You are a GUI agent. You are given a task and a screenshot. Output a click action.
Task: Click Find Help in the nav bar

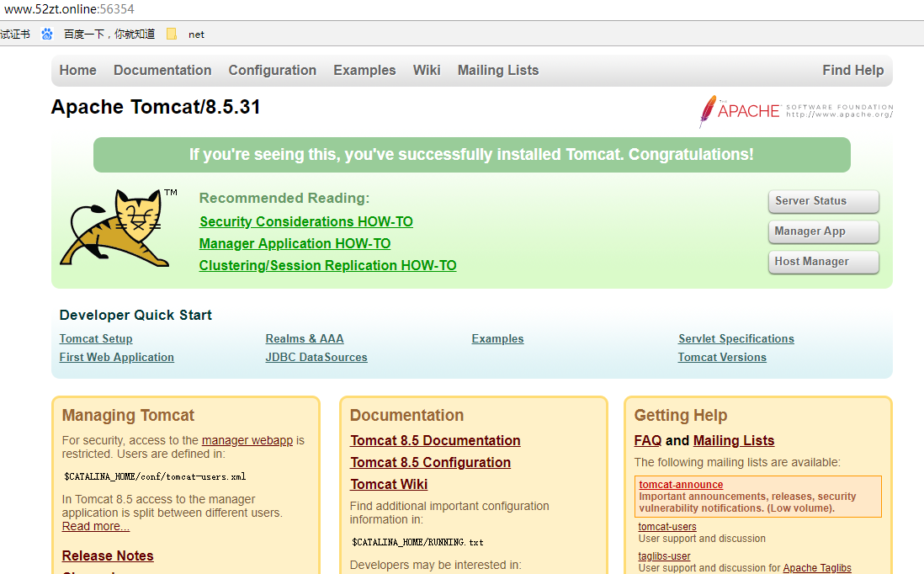coord(852,70)
